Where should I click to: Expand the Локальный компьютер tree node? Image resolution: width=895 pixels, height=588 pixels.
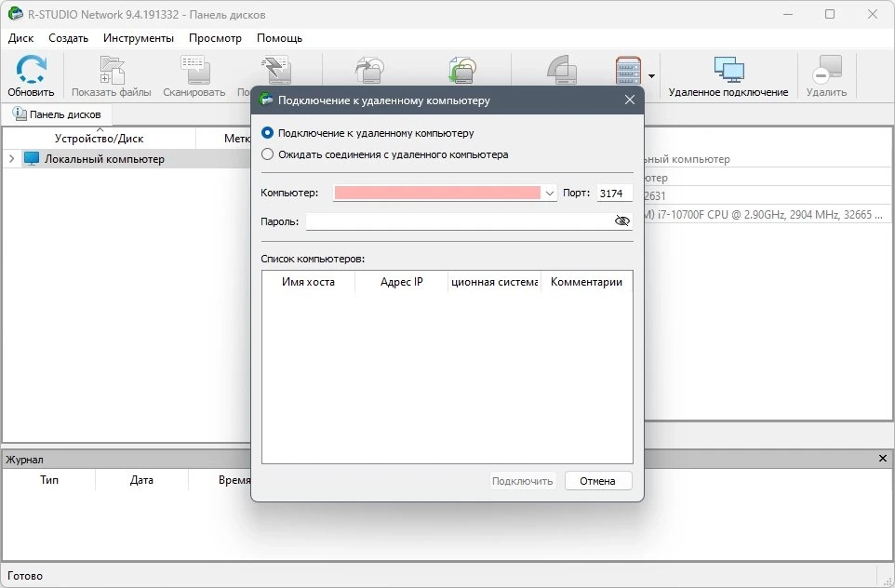click(x=11, y=159)
